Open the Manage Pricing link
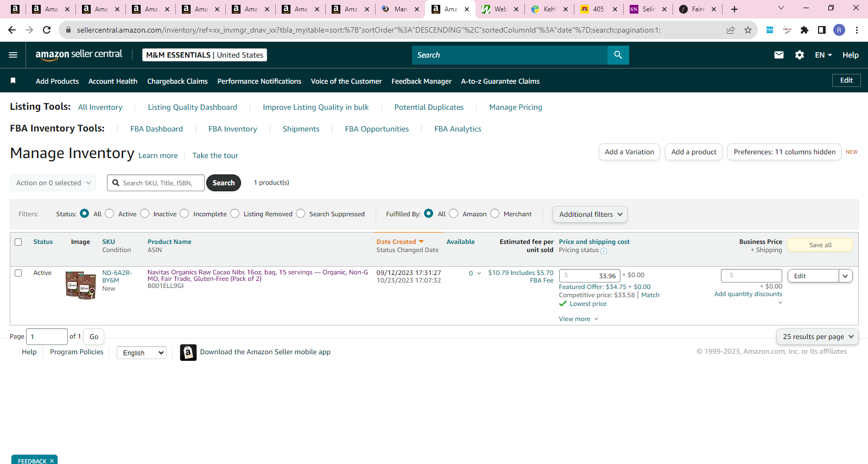Viewport: 868px width, 464px height. click(516, 107)
